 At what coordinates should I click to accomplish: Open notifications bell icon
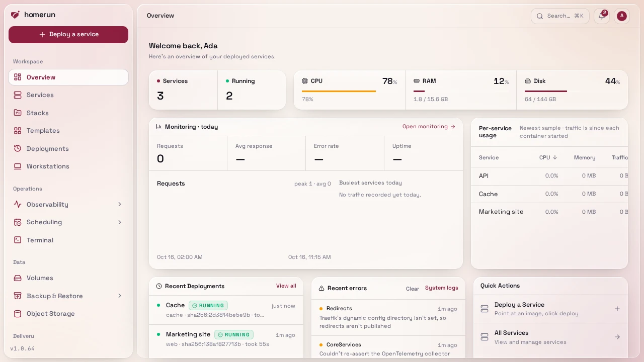pos(602,16)
